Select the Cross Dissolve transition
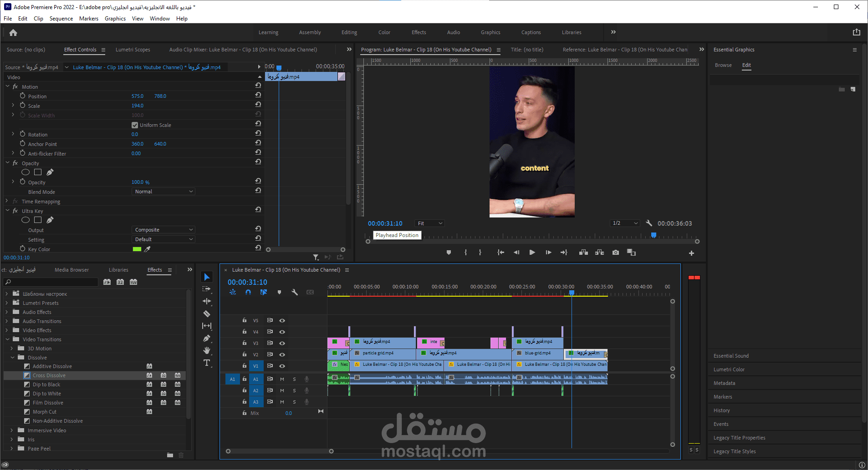 pyautogui.click(x=49, y=375)
